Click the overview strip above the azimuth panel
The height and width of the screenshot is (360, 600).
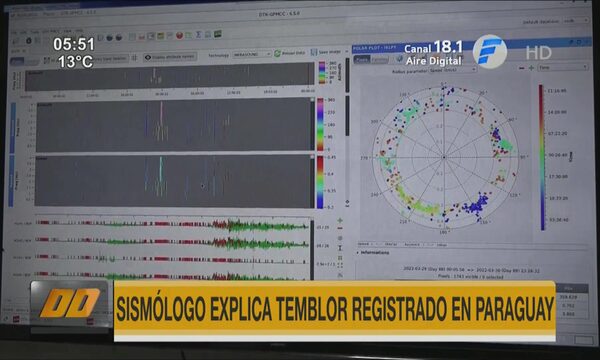170,77
